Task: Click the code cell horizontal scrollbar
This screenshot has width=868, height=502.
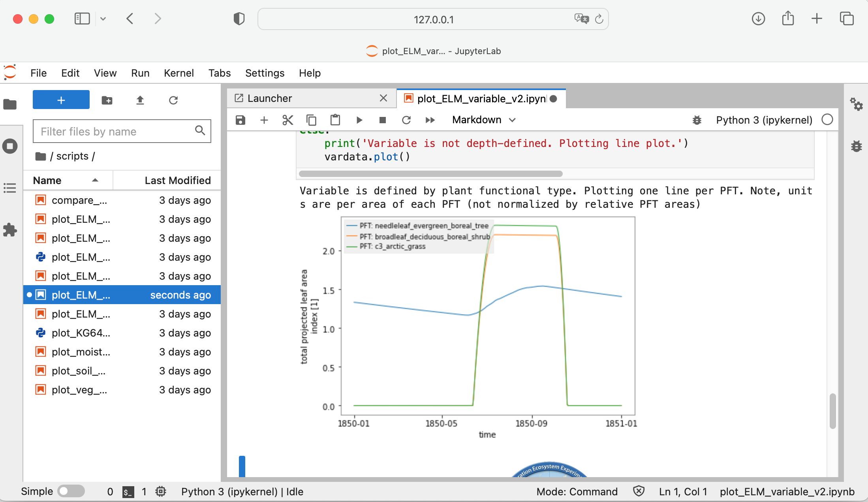Action: [x=430, y=174]
